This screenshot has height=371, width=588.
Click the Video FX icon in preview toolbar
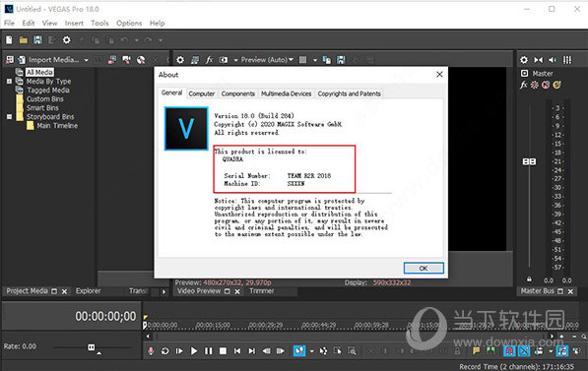[209, 60]
